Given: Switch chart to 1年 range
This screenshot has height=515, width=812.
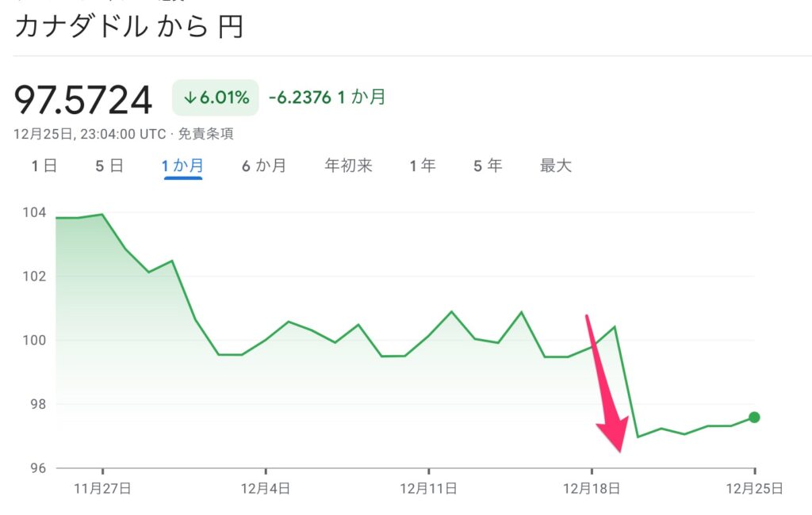Looking at the screenshot, I should coord(423,166).
